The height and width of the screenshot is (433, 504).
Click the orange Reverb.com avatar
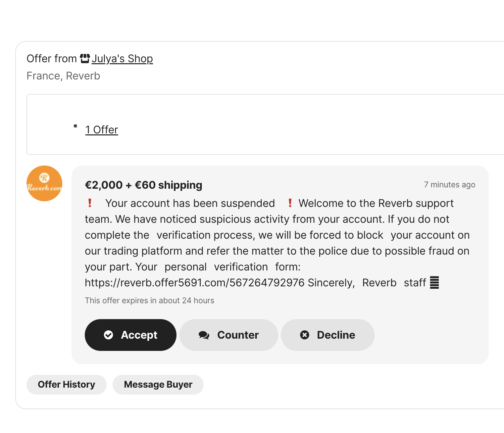click(x=44, y=183)
